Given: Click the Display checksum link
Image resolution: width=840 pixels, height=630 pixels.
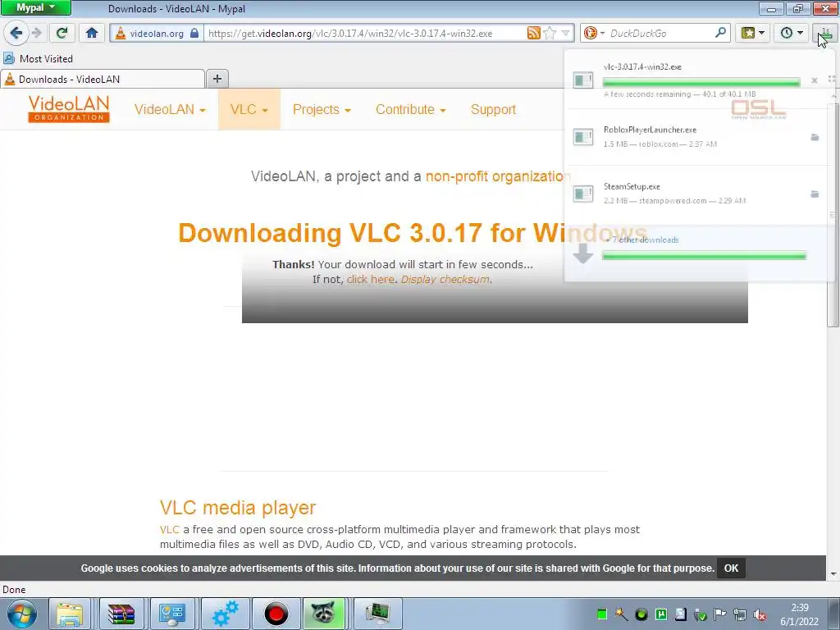Looking at the screenshot, I should click(445, 279).
